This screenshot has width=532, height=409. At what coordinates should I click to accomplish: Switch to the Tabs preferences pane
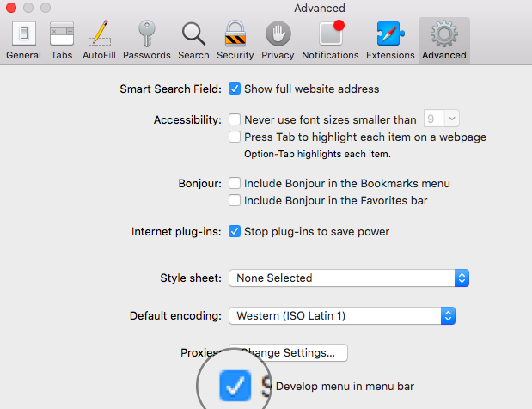click(62, 40)
